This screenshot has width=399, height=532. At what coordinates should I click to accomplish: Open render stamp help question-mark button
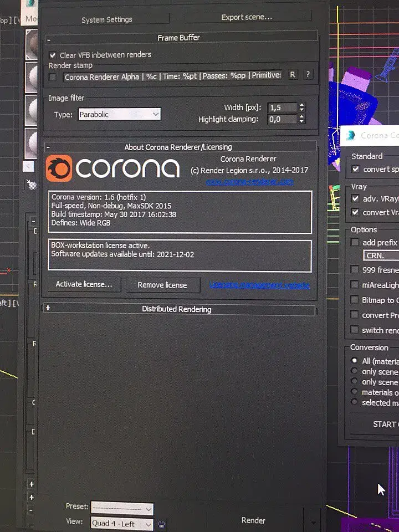(308, 74)
